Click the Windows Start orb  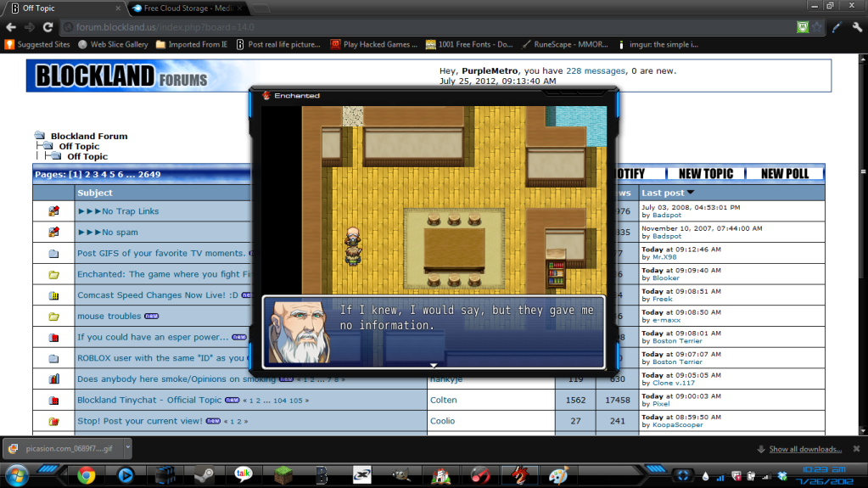(x=17, y=474)
